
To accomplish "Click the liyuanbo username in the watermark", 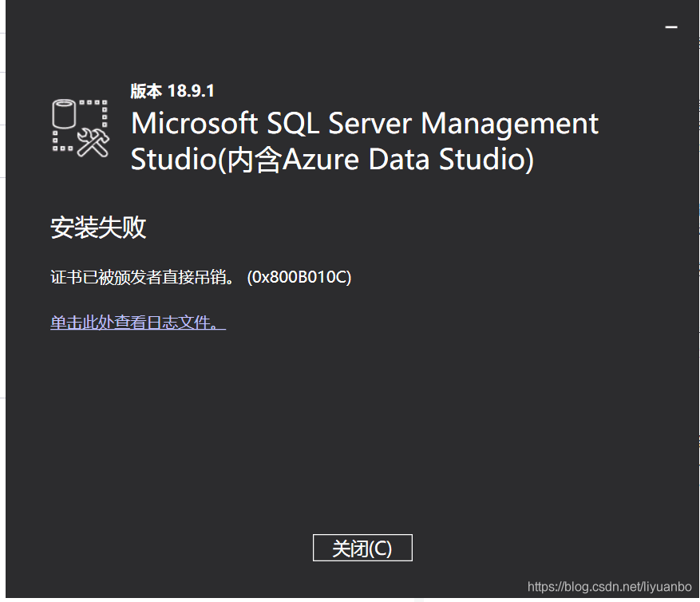I will tap(670, 588).
